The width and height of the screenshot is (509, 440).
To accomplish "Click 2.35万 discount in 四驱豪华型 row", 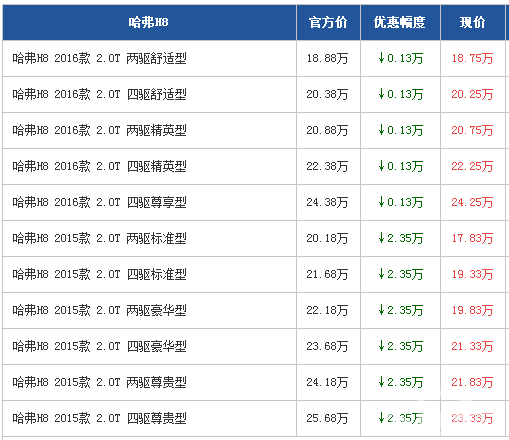I will (401, 346).
